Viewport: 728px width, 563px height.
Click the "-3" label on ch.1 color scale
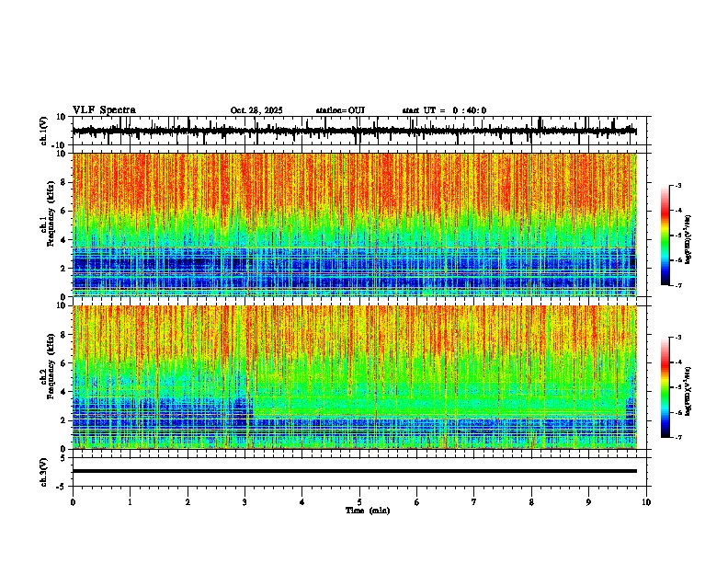(677, 185)
